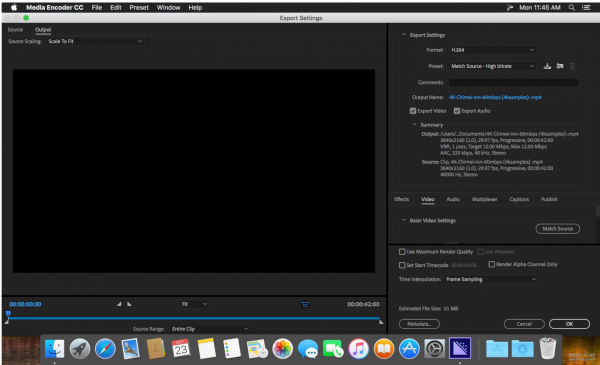Switch to the Audio tab
This screenshot has width=600, height=365.
click(x=453, y=199)
